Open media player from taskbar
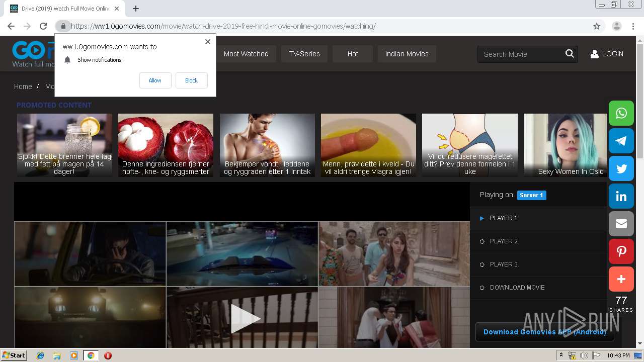The image size is (644, 362). [x=74, y=355]
